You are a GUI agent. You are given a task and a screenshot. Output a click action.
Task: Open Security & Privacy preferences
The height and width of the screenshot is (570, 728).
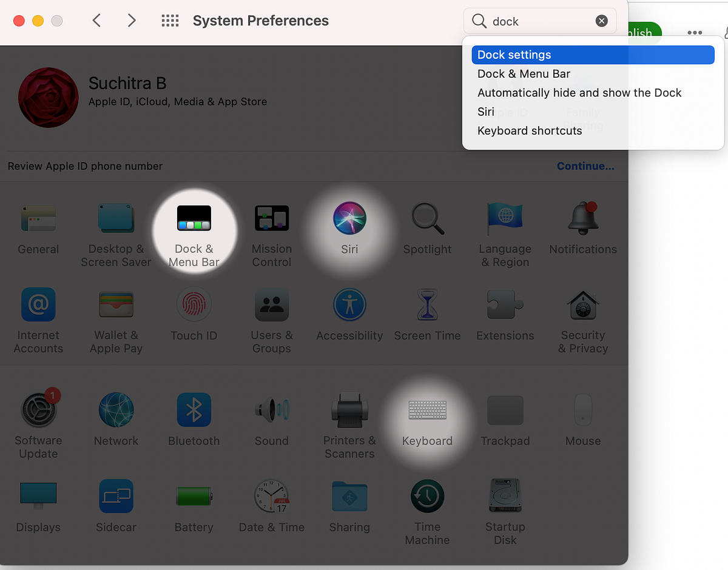(583, 321)
